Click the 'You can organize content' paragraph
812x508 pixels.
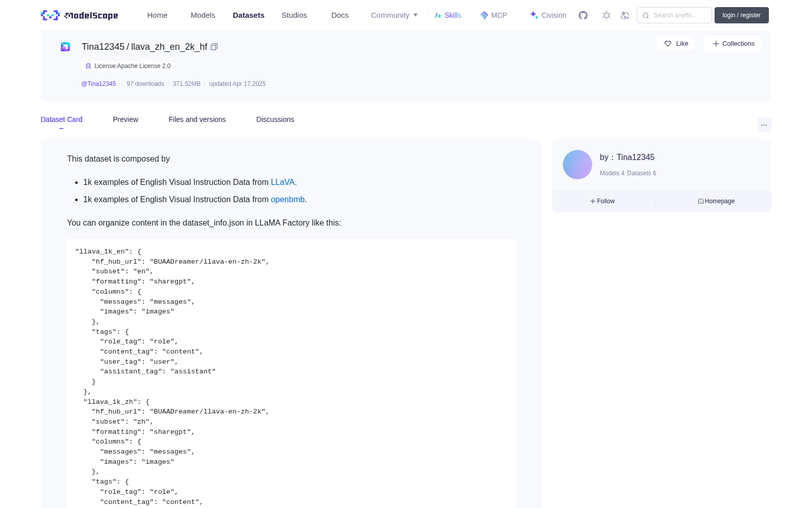pos(204,223)
